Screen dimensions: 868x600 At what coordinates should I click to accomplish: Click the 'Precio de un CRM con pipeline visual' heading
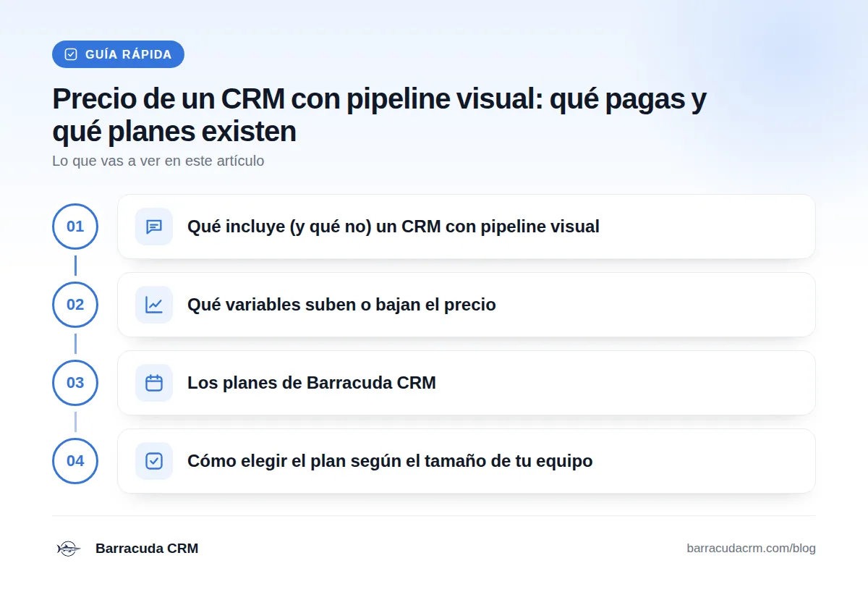click(x=379, y=115)
